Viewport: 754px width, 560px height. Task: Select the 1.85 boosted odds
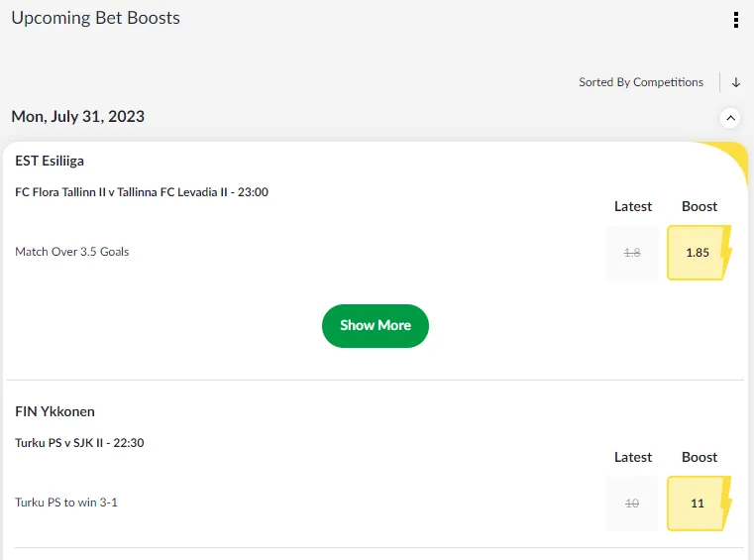tap(697, 253)
